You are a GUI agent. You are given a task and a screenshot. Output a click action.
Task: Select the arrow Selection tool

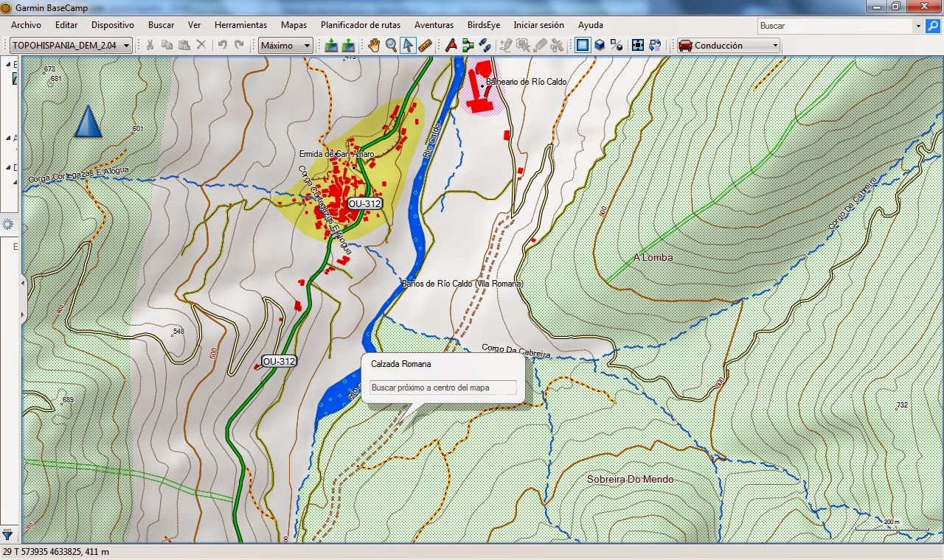pos(408,46)
